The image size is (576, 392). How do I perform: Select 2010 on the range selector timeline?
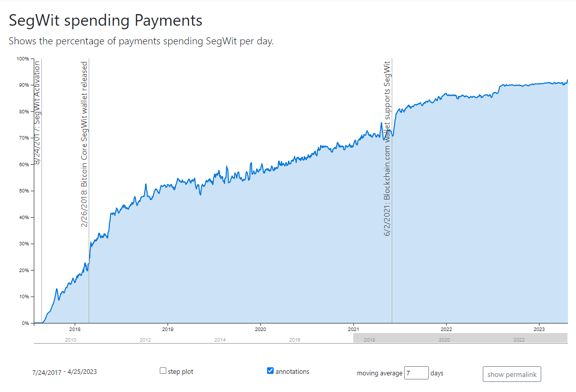pos(71,340)
